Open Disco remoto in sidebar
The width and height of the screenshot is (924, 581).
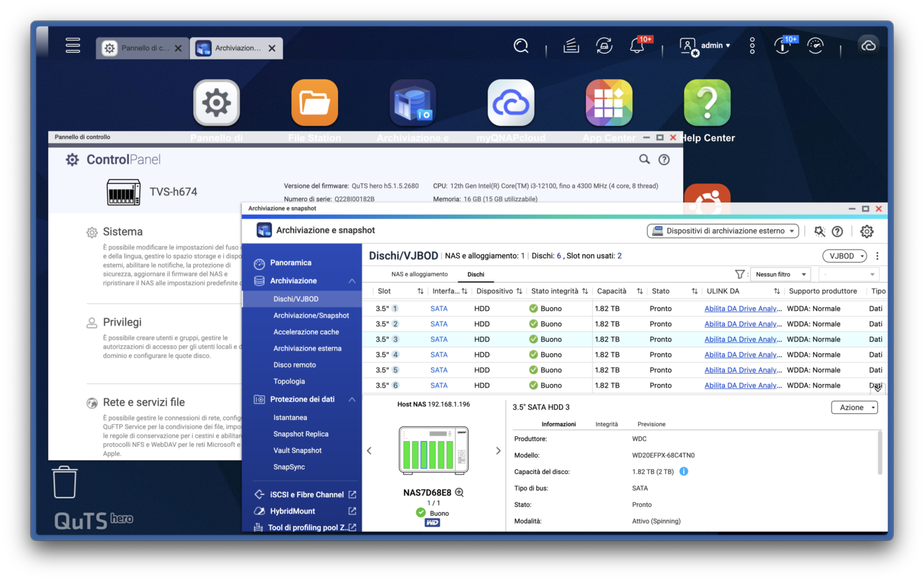pos(294,365)
